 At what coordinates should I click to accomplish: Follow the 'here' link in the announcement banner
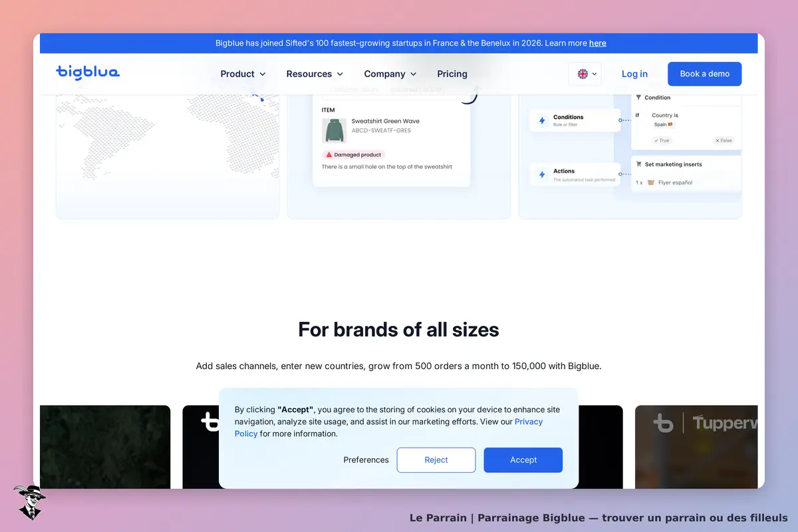pos(598,43)
